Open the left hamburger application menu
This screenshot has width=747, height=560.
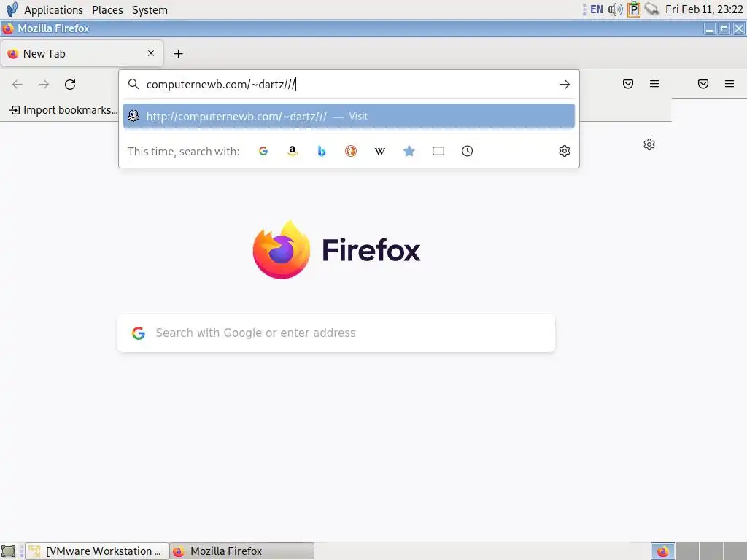point(654,84)
